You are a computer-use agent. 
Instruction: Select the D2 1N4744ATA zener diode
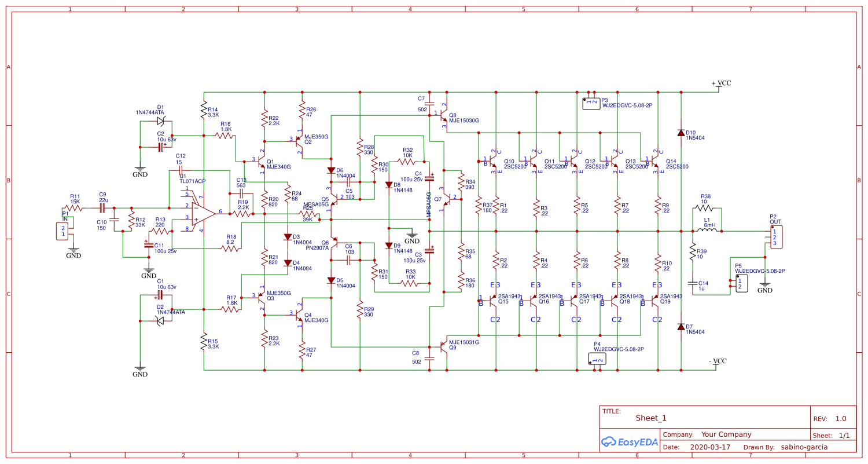[x=160, y=320]
